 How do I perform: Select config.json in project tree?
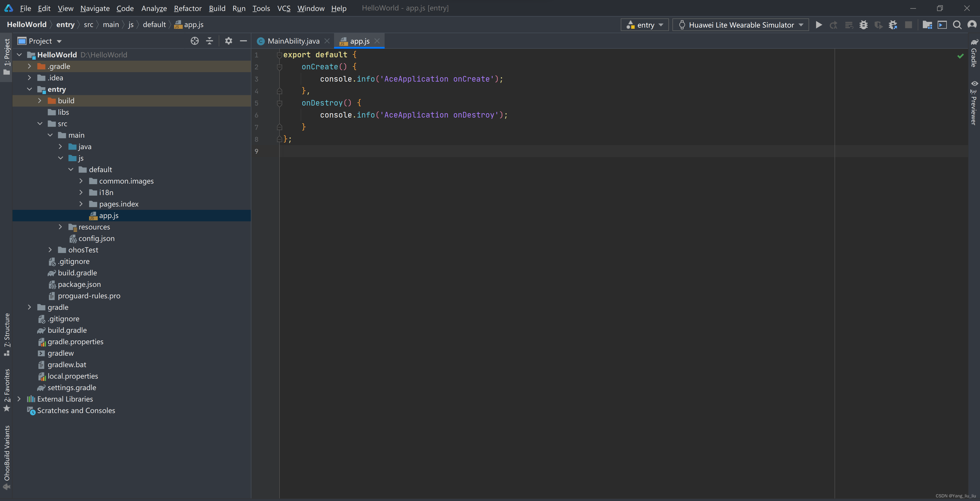[x=96, y=239]
